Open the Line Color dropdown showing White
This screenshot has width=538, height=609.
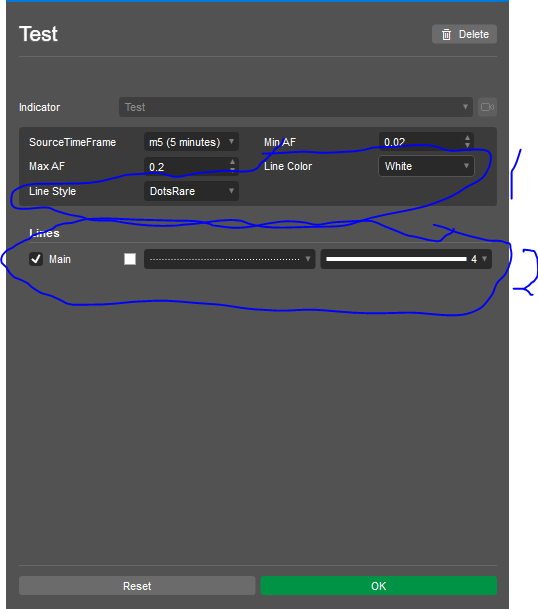pyautogui.click(x=426, y=166)
